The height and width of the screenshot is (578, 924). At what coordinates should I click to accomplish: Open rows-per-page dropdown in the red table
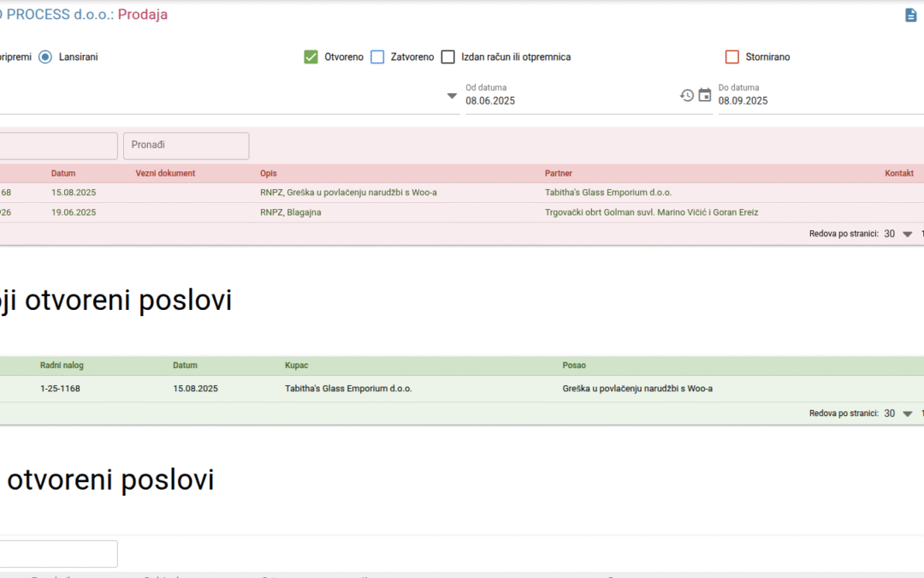tap(907, 234)
